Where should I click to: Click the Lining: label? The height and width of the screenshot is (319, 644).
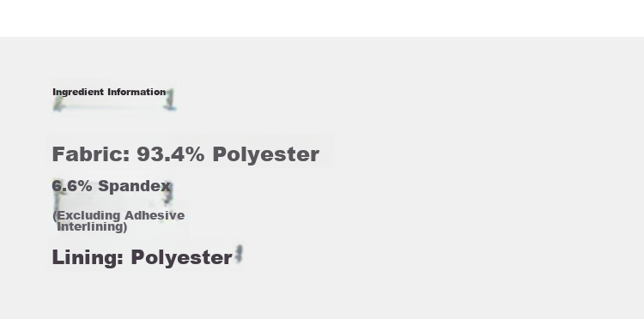tap(88, 258)
